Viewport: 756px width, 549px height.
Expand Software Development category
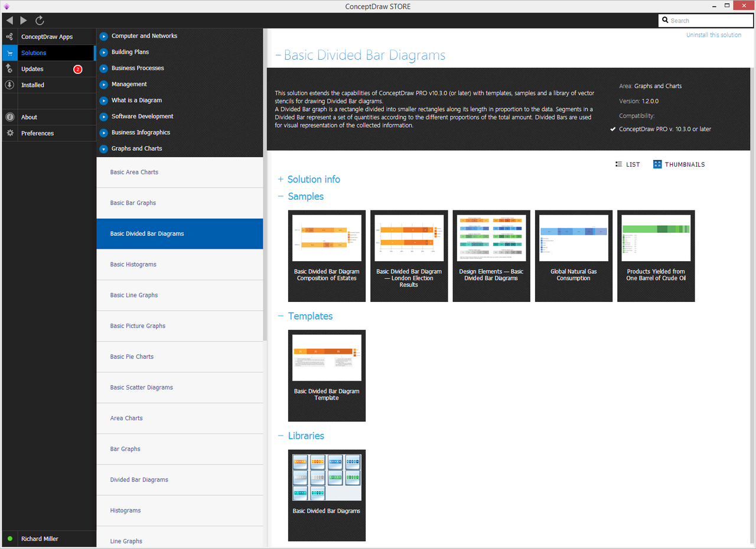click(104, 116)
